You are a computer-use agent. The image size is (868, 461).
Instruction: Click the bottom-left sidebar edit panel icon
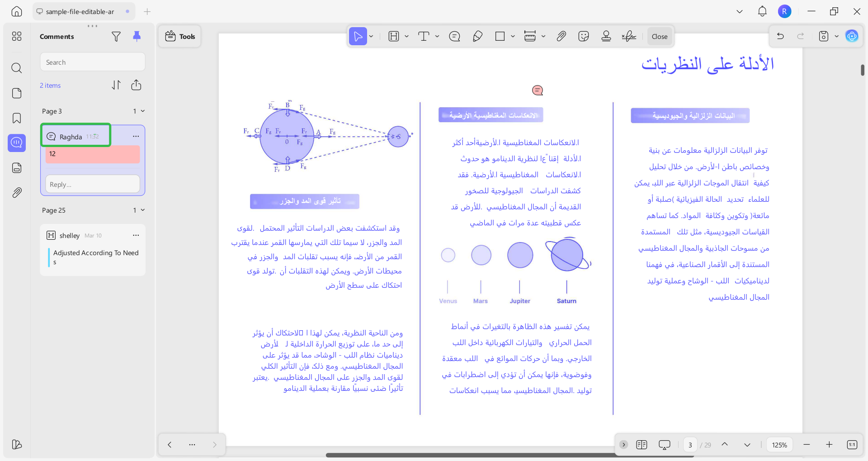17,444
